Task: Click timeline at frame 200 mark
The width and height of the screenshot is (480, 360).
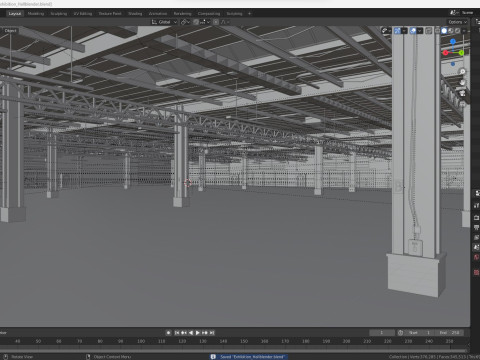Action: 347,341
